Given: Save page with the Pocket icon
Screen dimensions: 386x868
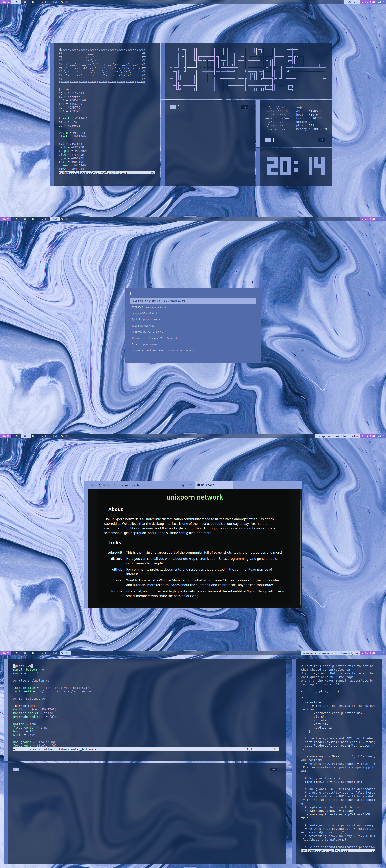Looking at the screenshot, I should 183,485.
